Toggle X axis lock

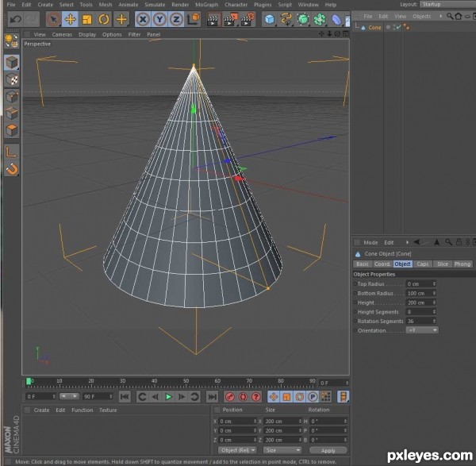(143, 19)
